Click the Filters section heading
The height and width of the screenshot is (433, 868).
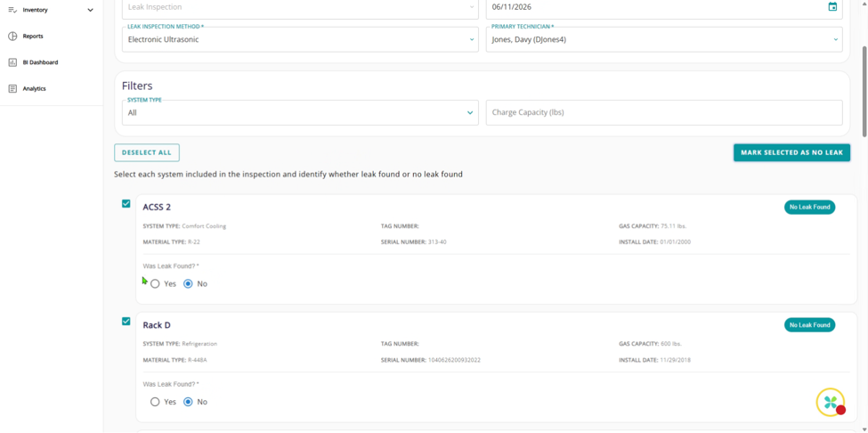coord(137,86)
